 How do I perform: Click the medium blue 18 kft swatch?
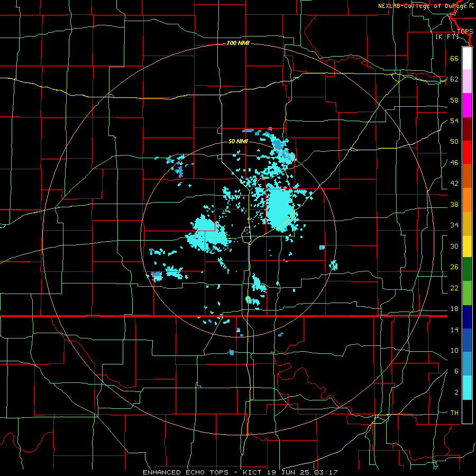(x=467, y=340)
